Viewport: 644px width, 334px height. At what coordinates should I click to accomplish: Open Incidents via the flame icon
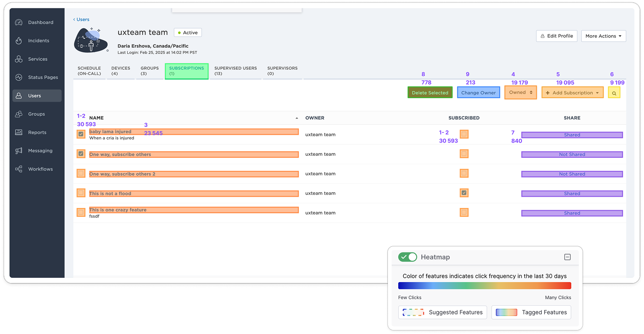tap(19, 41)
